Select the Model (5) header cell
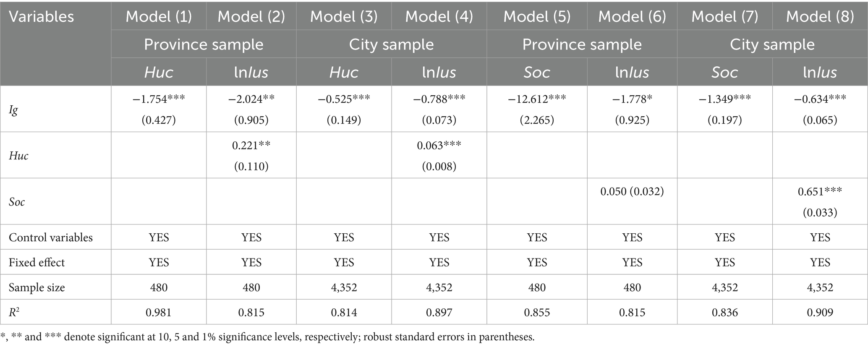 pyautogui.click(x=537, y=17)
